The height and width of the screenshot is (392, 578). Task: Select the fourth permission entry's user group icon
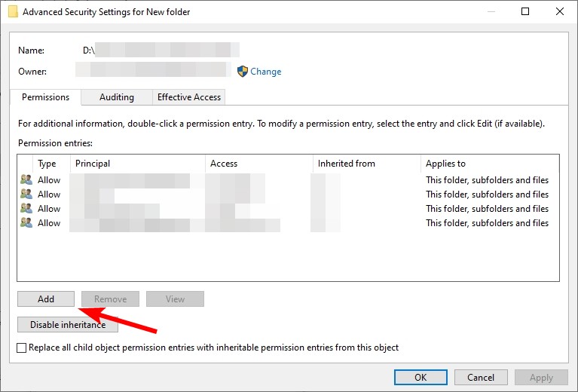tap(26, 222)
